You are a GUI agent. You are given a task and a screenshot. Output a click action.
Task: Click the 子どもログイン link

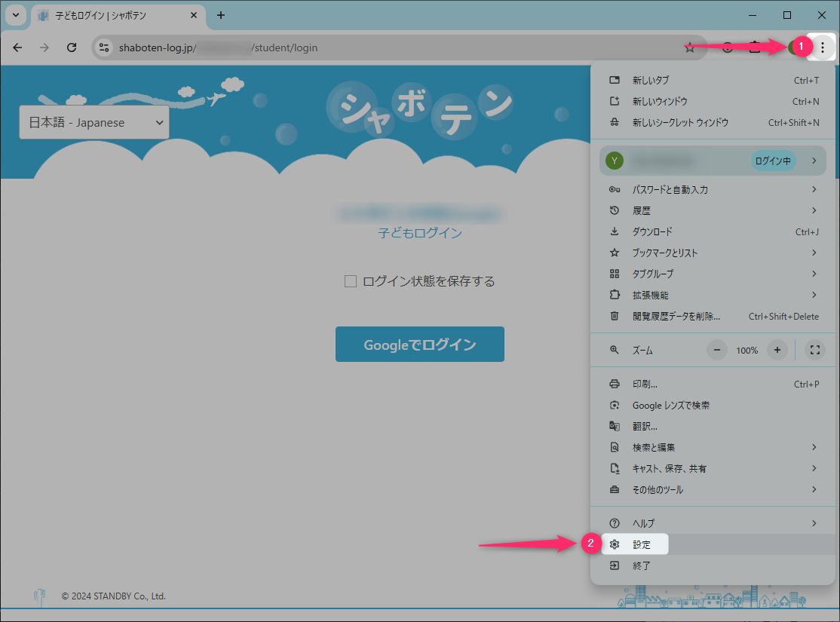click(x=420, y=233)
